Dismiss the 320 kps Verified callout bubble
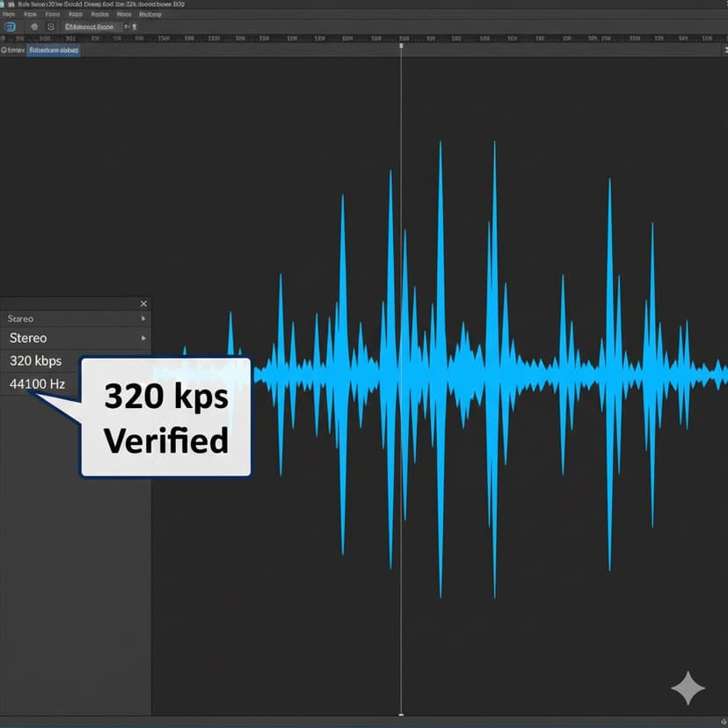Viewport: 728px width, 728px height. [165, 416]
